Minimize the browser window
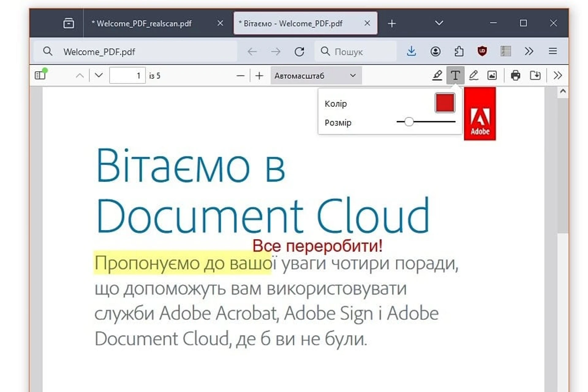The image size is (588, 392). [x=493, y=23]
